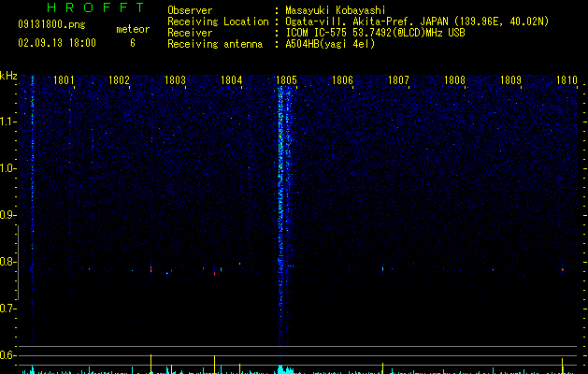Click the HROFFT title text

pyautogui.click(x=95, y=7)
